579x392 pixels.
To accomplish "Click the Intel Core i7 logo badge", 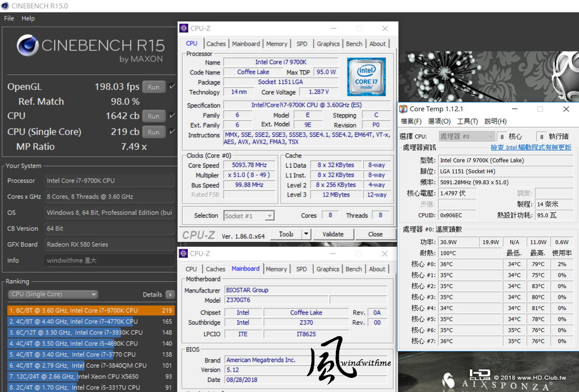I will click(366, 77).
